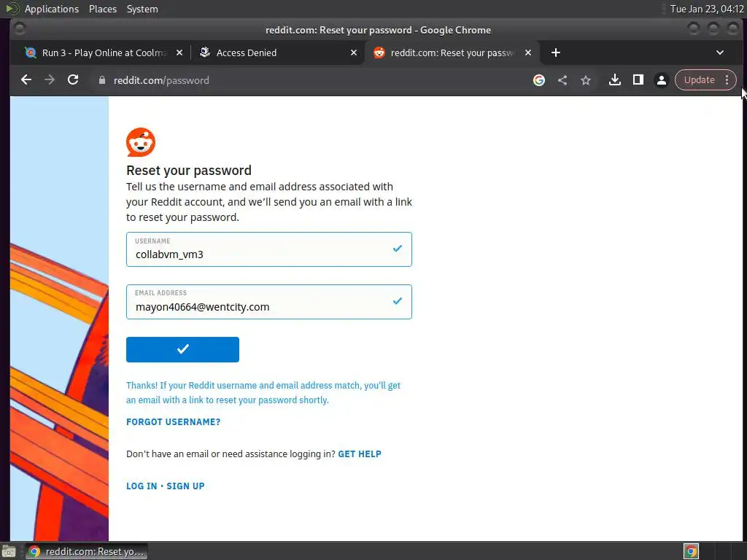
Task: Click the Username input field
Action: 268,249
